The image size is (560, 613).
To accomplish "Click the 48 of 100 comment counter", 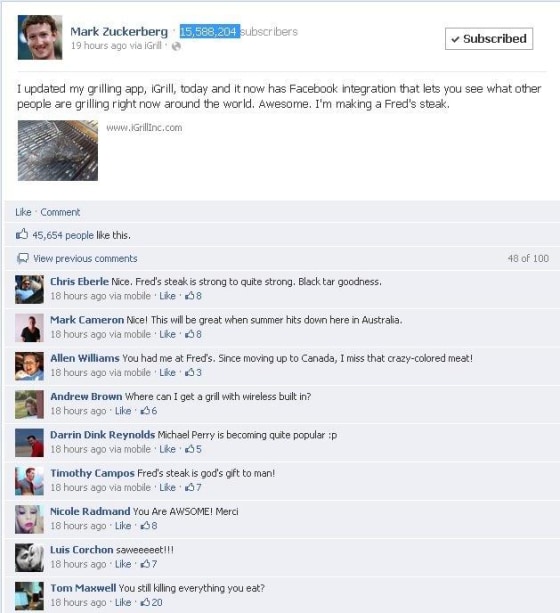I will pos(528,258).
